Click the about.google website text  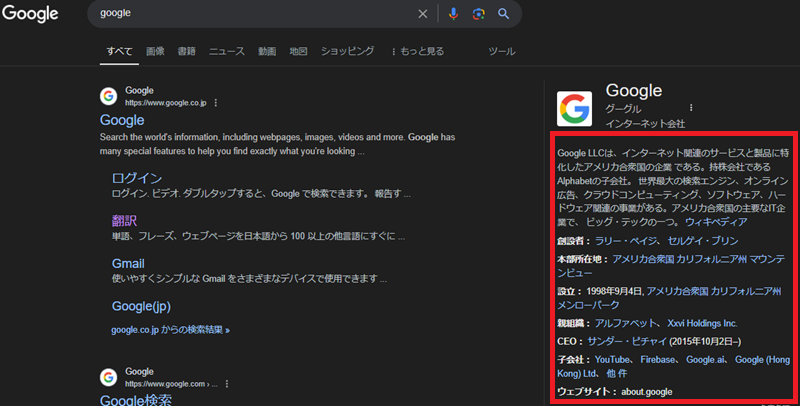646,392
